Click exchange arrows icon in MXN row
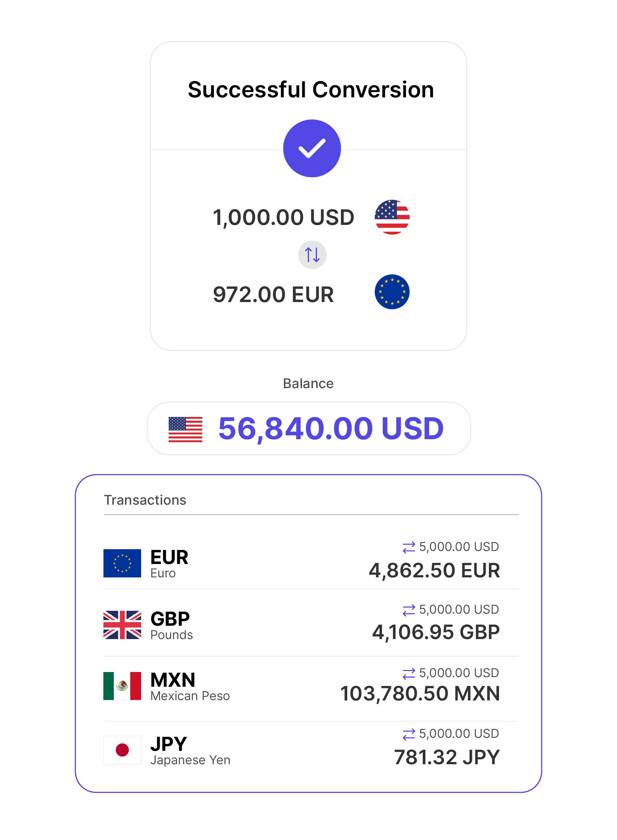This screenshot has height=840, width=617. [409, 673]
